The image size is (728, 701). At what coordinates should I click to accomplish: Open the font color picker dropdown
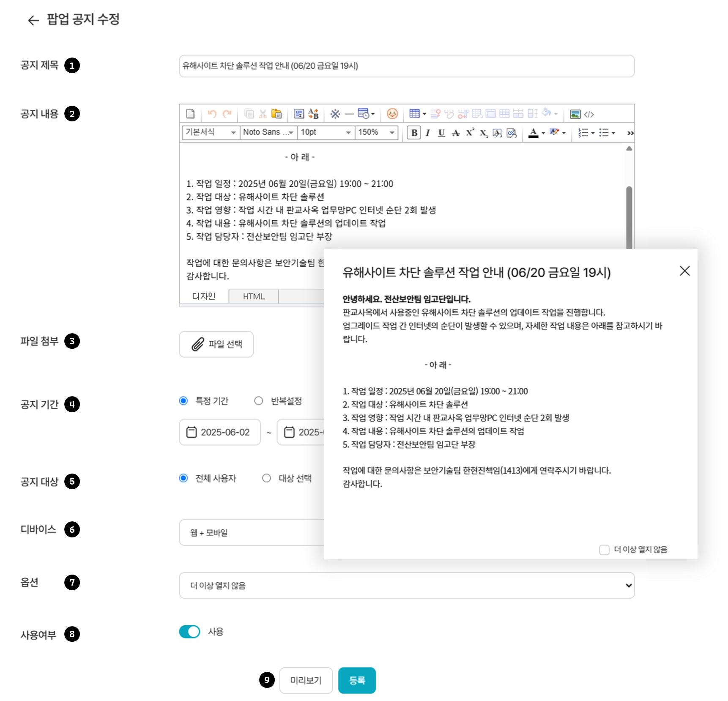click(x=543, y=133)
